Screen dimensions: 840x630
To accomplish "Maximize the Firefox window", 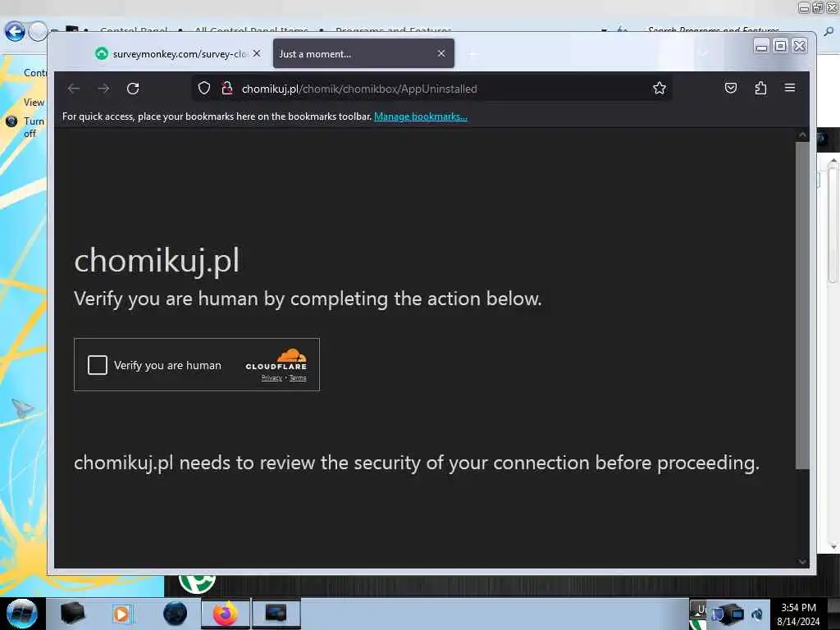I will pyautogui.click(x=781, y=47).
